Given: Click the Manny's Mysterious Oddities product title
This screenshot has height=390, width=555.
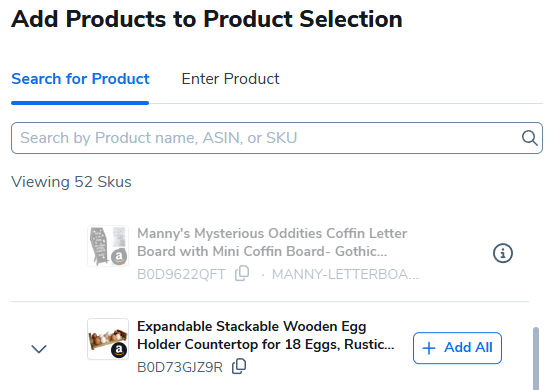Looking at the screenshot, I should pos(272,242).
